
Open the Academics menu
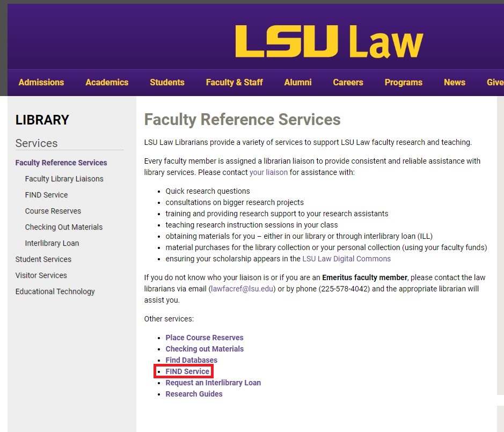107,82
